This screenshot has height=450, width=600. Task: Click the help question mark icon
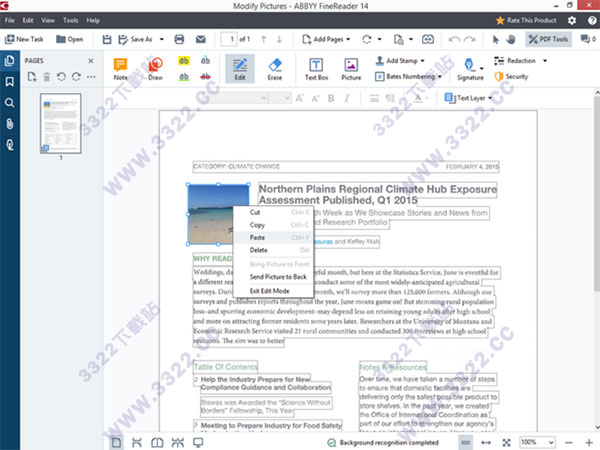pyautogui.click(x=592, y=20)
